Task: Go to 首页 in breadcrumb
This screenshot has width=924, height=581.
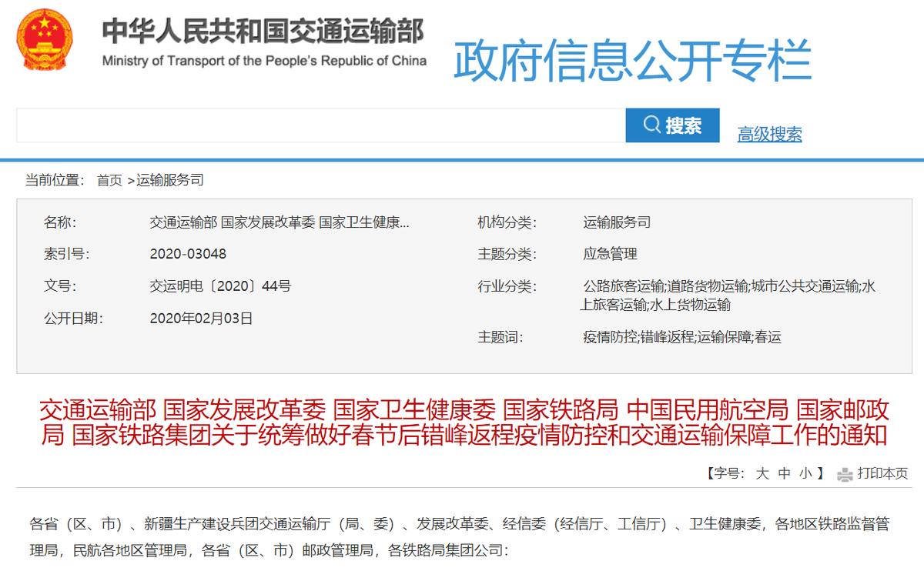Action: pyautogui.click(x=109, y=180)
